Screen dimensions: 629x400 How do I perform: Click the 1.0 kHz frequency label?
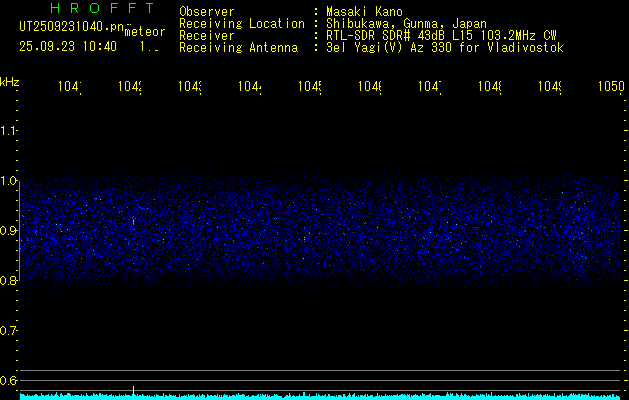tap(9, 181)
